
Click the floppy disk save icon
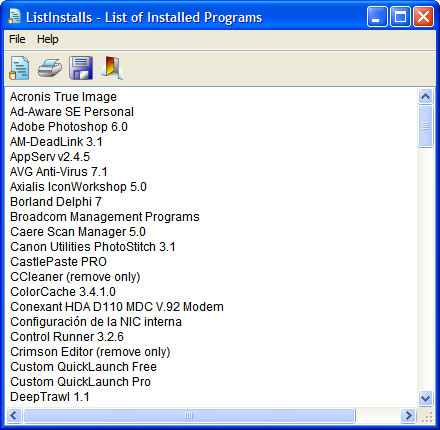[x=81, y=68]
